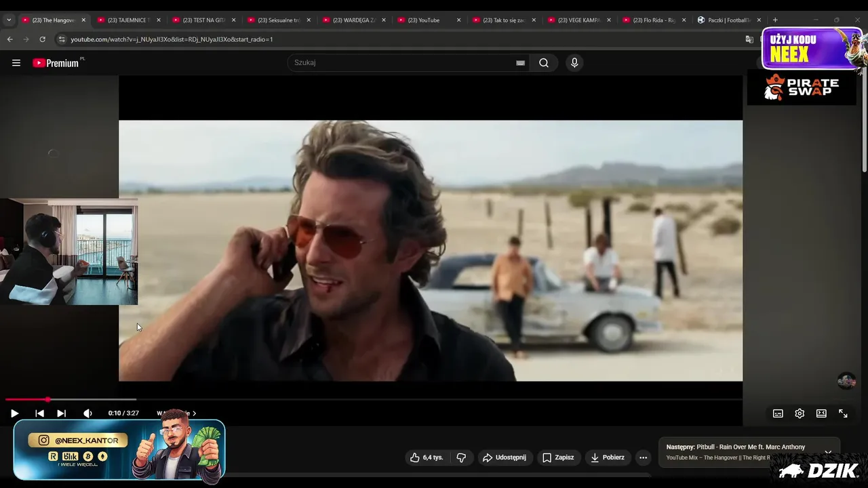The image size is (868, 488).
Task: Start voice search with the microphone
Action: (574, 63)
